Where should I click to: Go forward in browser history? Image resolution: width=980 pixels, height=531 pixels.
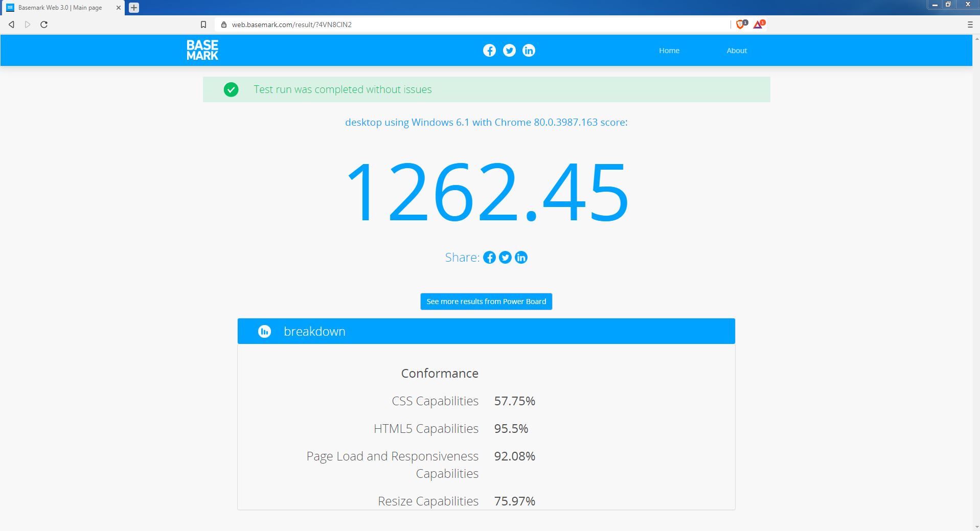pos(28,25)
